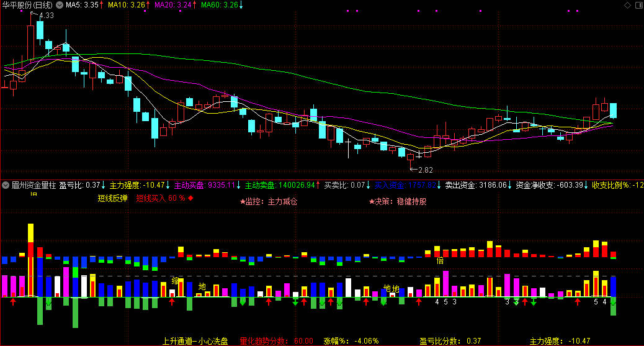Screen dimensions: 644x346
Task: Click the 倍 marker in the volume panel
Action: (x=440, y=260)
